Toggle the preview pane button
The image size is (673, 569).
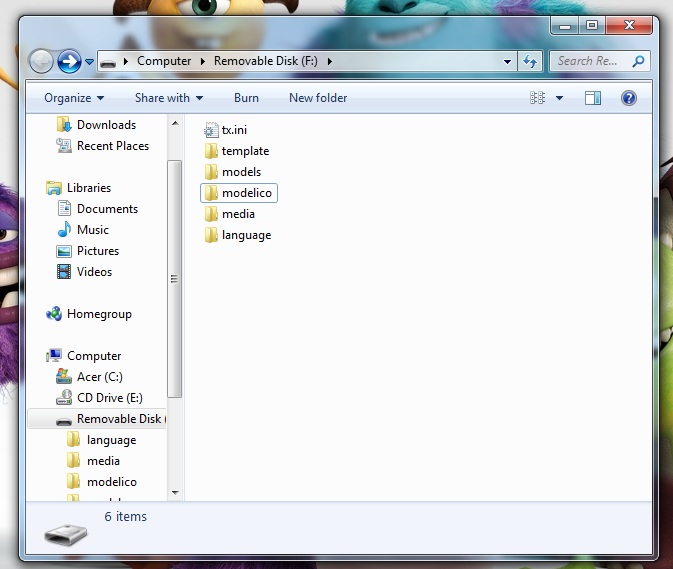pyautogui.click(x=593, y=98)
